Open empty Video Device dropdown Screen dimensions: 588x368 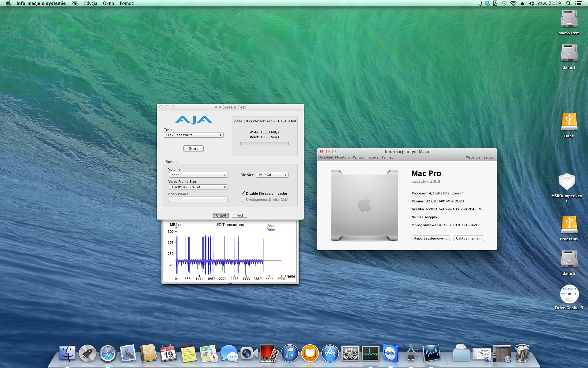click(198, 199)
